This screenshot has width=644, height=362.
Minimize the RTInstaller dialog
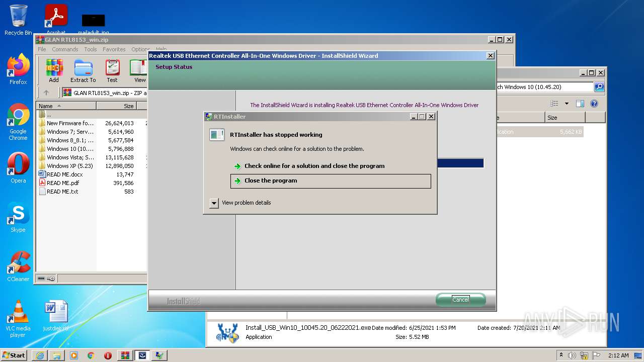pos(414,117)
